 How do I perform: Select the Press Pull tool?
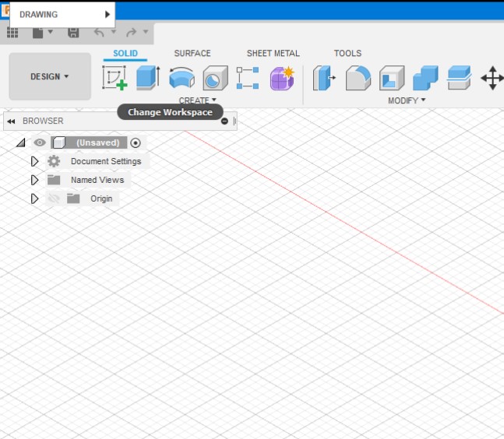point(324,78)
